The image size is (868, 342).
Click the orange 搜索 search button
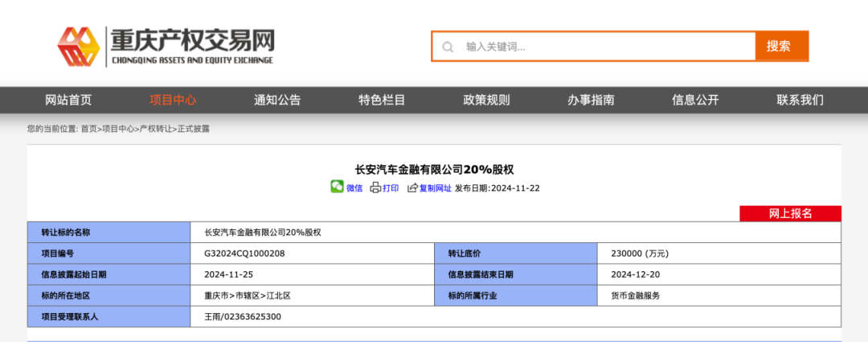(x=782, y=47)
